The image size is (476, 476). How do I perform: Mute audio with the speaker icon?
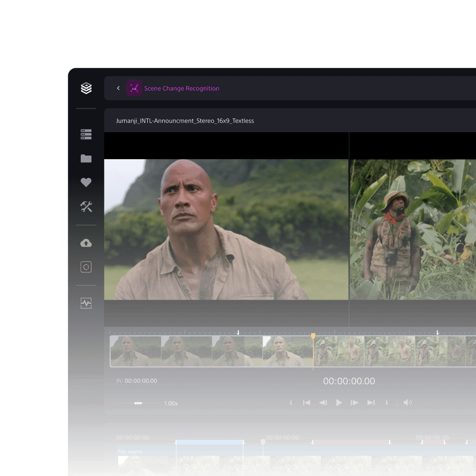(407, 402)
